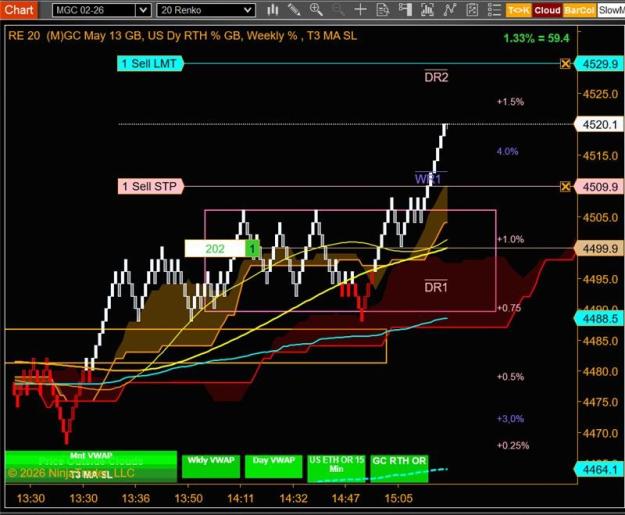Toggle the SlowM button
The image size is (625, 515).
(x=611, y=10)
